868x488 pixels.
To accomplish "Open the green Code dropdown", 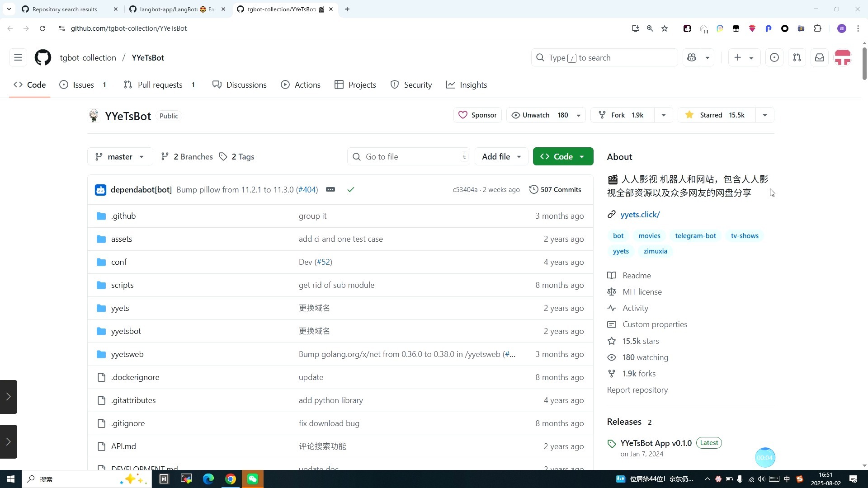I will 563,157.
